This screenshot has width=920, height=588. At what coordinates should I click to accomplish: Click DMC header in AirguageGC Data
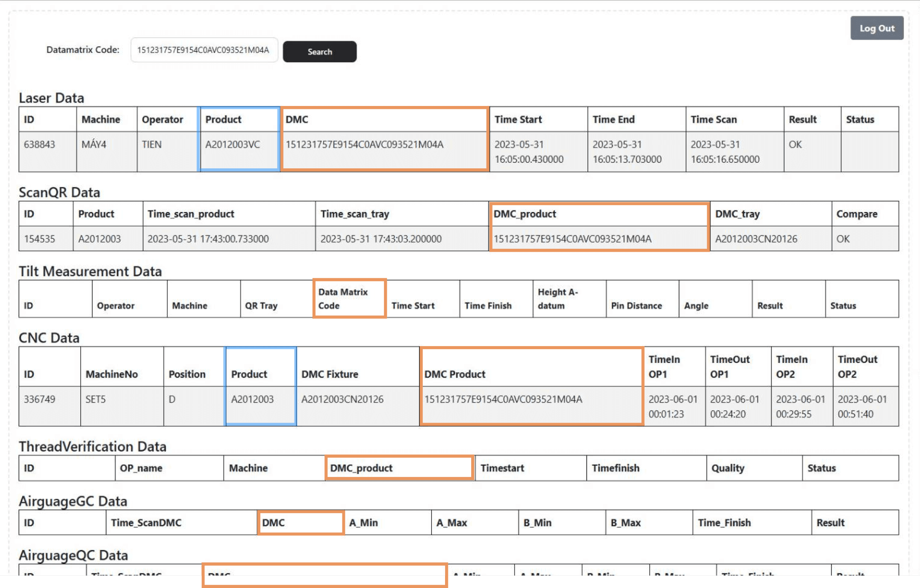[x=274, y=523]
